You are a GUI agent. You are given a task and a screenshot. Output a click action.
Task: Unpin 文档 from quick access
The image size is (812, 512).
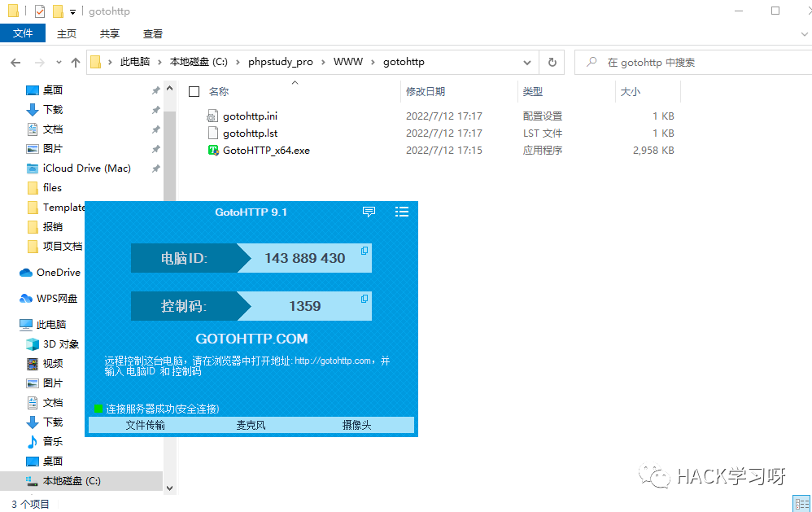point(155,129)
